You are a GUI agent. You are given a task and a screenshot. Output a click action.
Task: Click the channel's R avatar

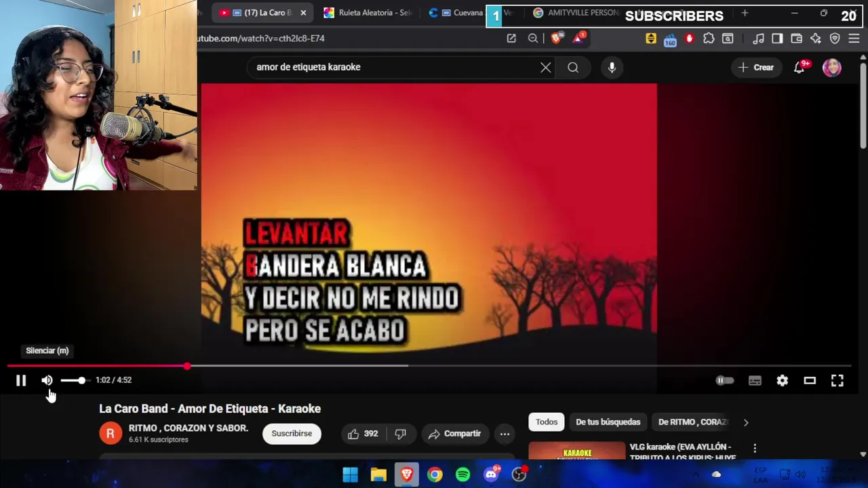[x=111, y=434]
